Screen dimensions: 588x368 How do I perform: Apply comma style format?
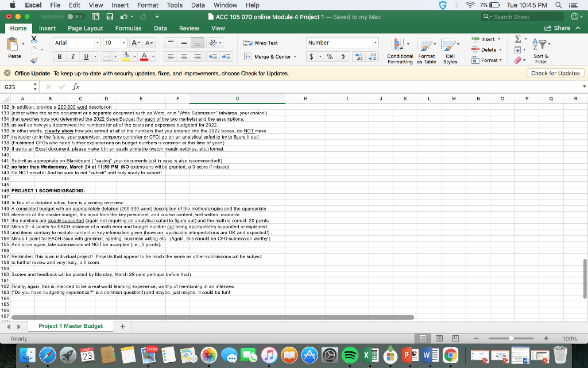pos(342,57)
